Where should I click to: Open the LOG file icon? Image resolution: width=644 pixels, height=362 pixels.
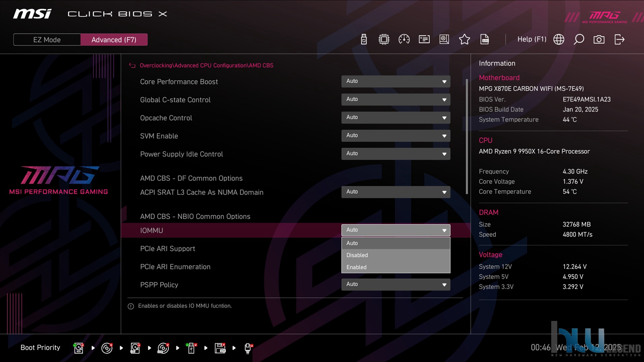(485, 39)
